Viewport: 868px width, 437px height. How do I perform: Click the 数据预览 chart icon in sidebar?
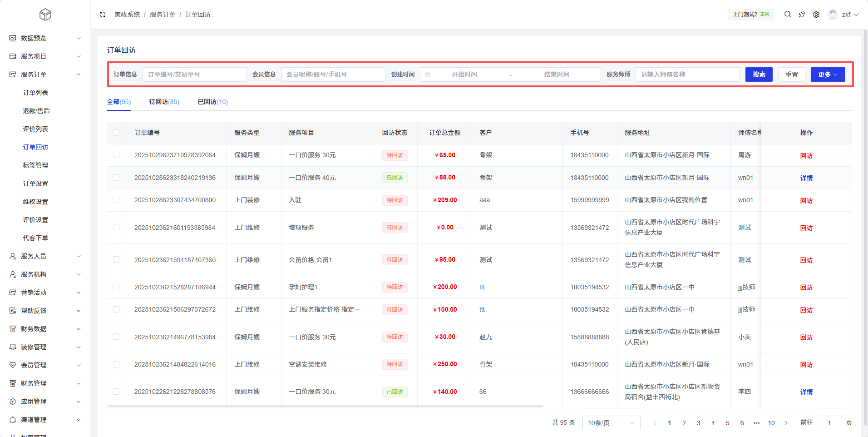(13, 38)
